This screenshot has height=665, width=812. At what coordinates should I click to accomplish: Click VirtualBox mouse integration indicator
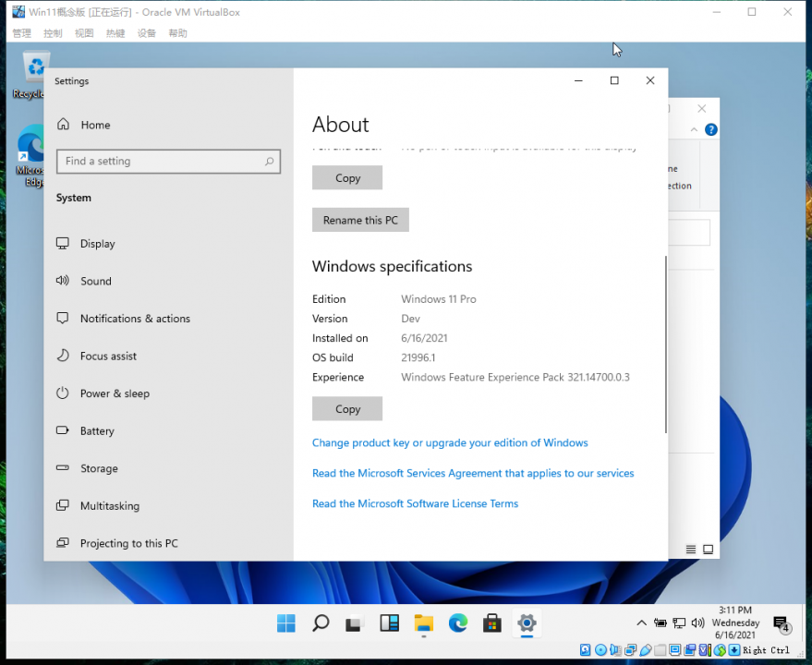point(720,649)
